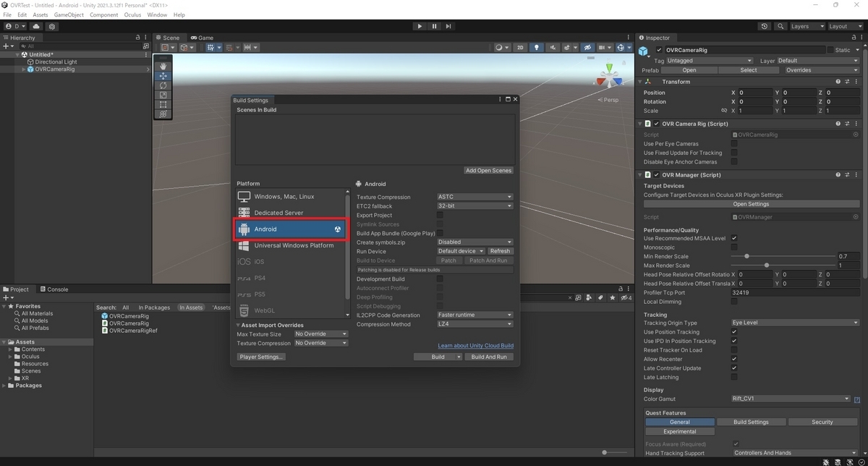Open cloud services icon in top toolbar
The width and height of the screenshot is (868, 466).
pyautogui.click(x=36, y=26)
